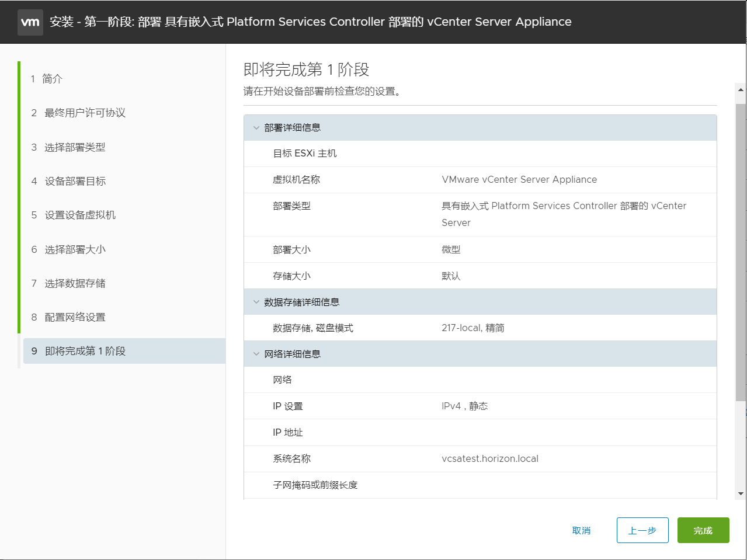Click the 存储大小 row label
747x560 pixels.
coord(291,276)
